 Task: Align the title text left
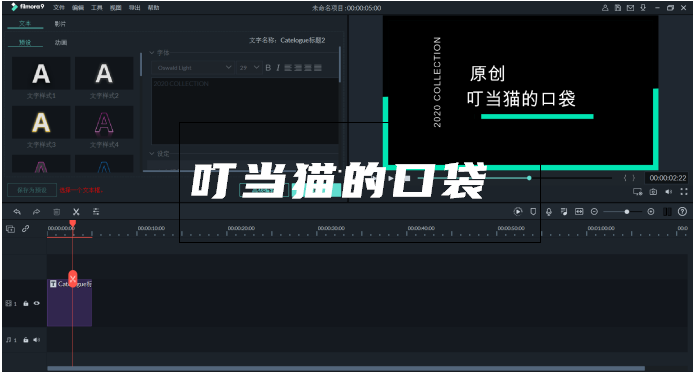pyautogui.click(x=288, y=68)
